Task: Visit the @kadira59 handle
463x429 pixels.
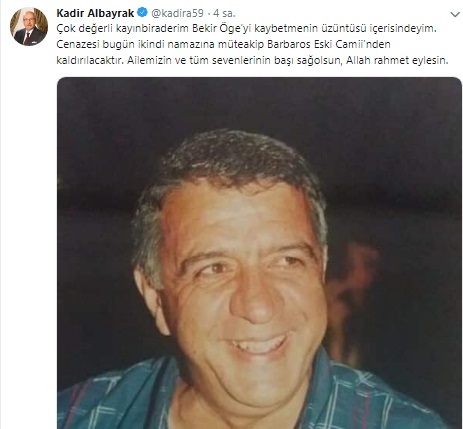Action: tap(177, 13)
